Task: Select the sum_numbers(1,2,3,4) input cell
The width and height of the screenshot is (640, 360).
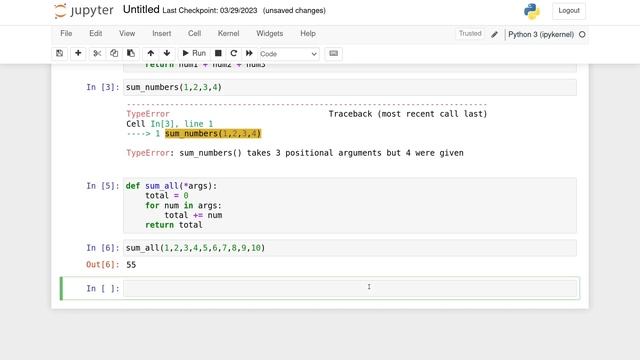Action: [350, 87]
